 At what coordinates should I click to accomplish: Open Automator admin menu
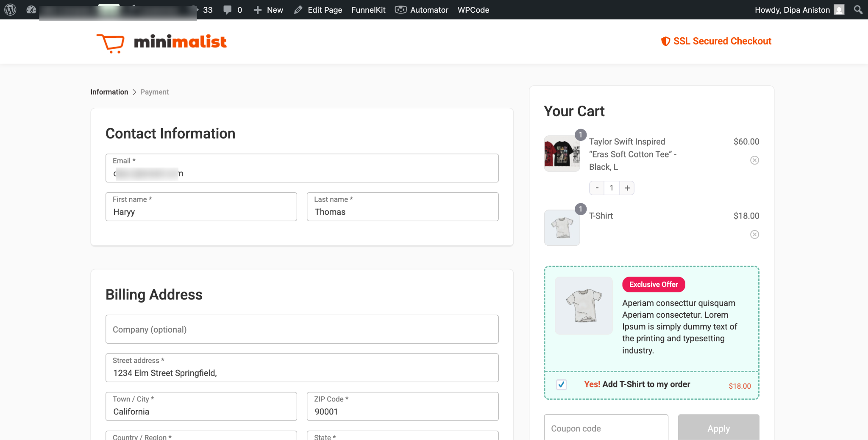(x=422, y=10)
